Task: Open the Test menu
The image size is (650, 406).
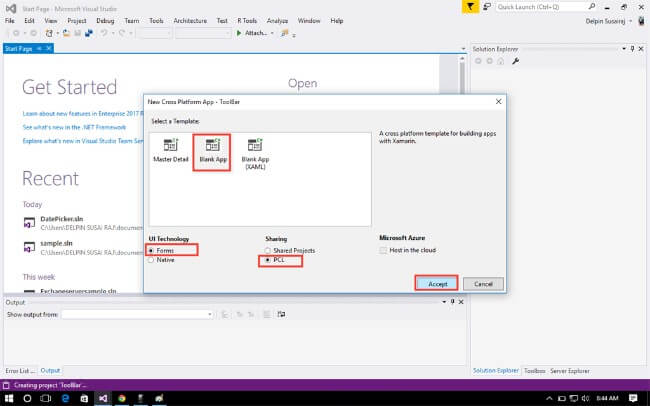Action: click(222, 21)
